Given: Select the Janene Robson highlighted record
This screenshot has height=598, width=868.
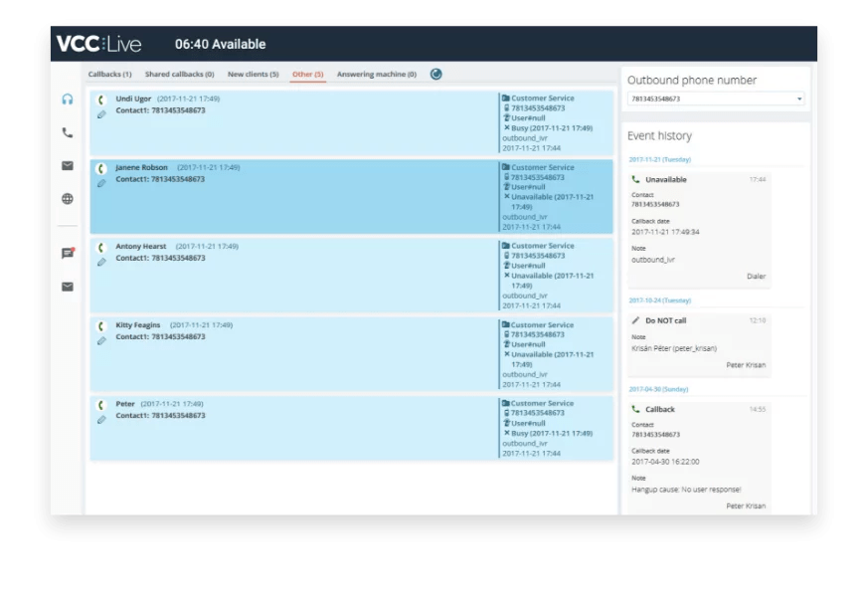Looking at the screenshot, I should [x=298, y=196].
